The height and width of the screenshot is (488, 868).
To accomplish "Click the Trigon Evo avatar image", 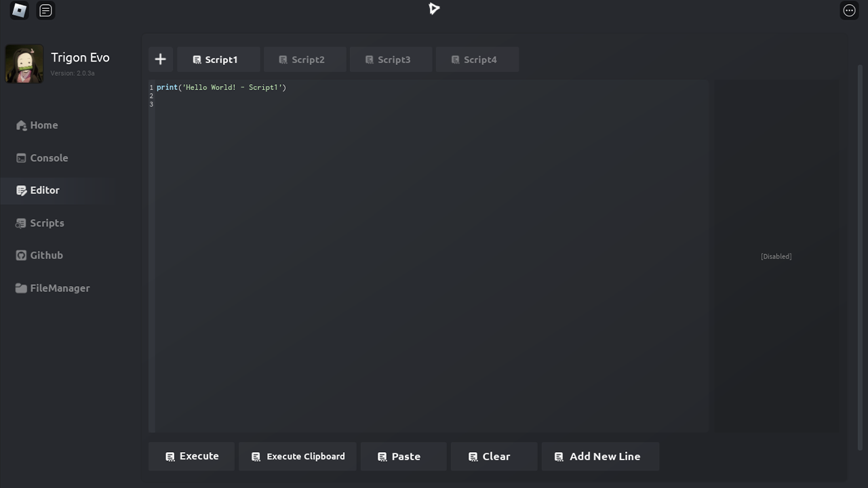I will [x=24, y=64].
